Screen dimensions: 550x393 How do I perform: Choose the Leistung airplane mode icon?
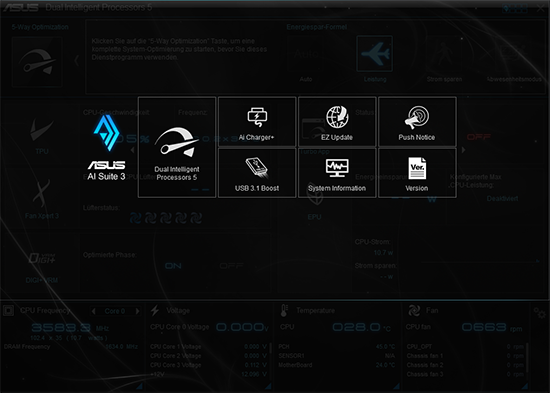375,53
